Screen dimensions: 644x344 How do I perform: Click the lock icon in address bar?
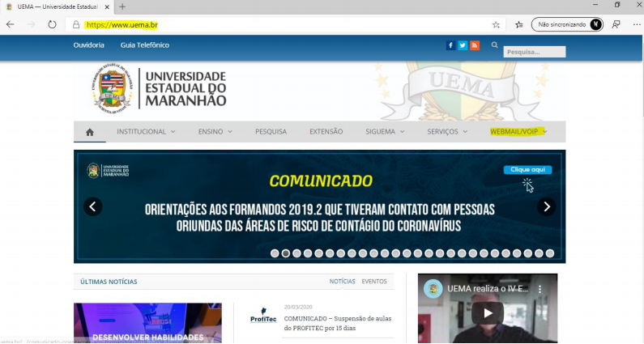76,24
